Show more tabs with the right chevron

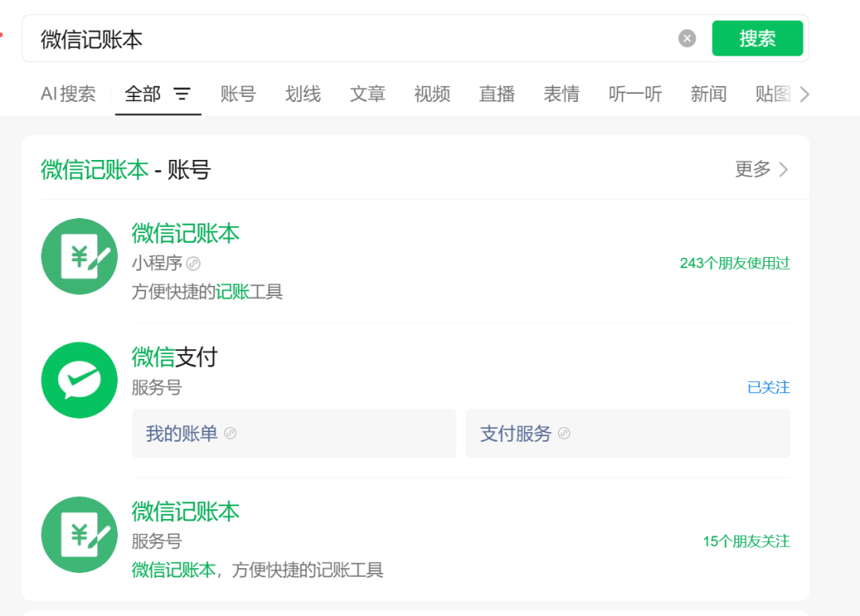click(x=804, y=94)
